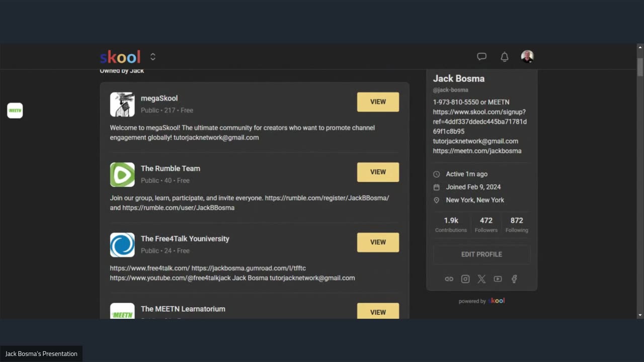Open the notifications bell
Screen dimensions: 644x362
click(x=504, y=57)
